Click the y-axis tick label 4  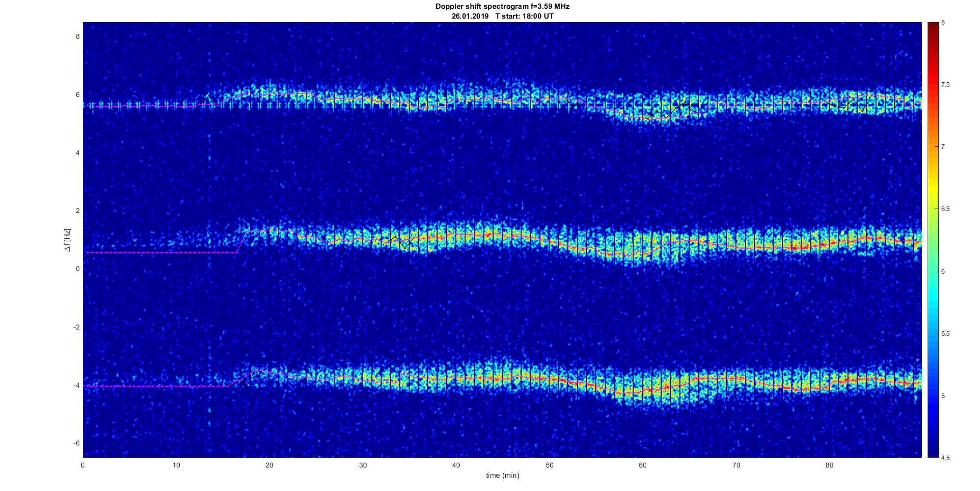[77, 153]
